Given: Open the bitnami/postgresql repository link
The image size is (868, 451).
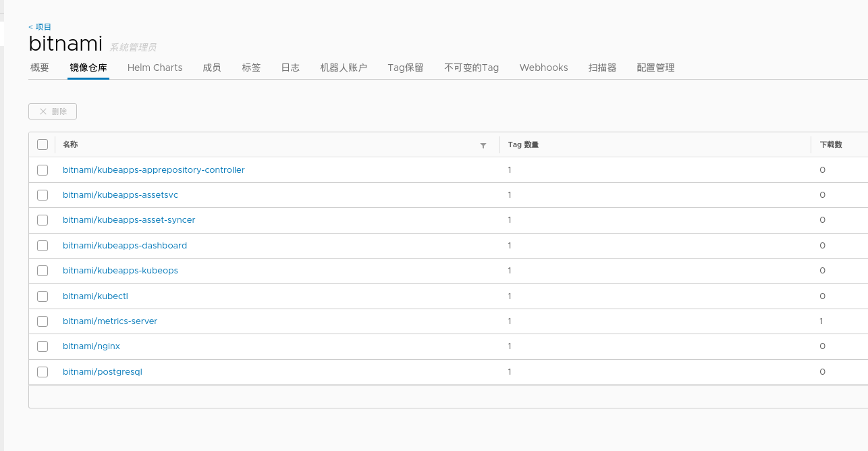Looking at the screenshot, I should pyautogui.click(x=103, y=372).
